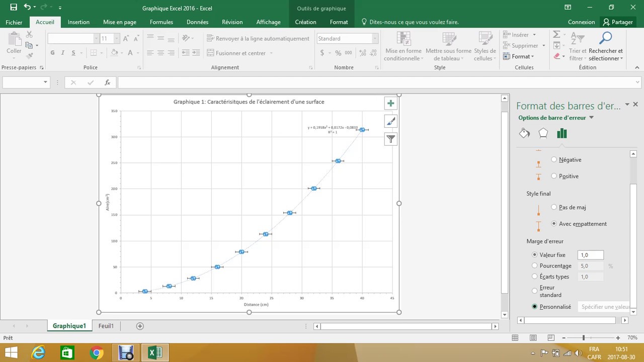Click the insert function fx icon
Image resolution: width=644 pixels, height=362 pixels.
107,82
